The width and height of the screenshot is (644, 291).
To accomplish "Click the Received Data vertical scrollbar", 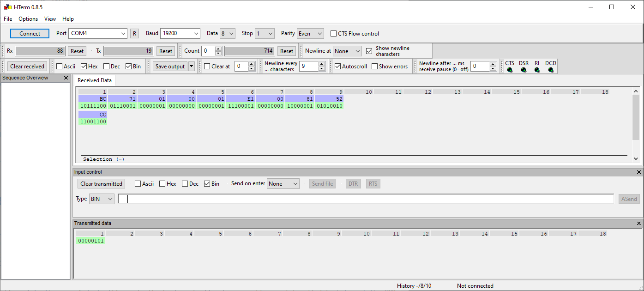I will click(636, 118).
